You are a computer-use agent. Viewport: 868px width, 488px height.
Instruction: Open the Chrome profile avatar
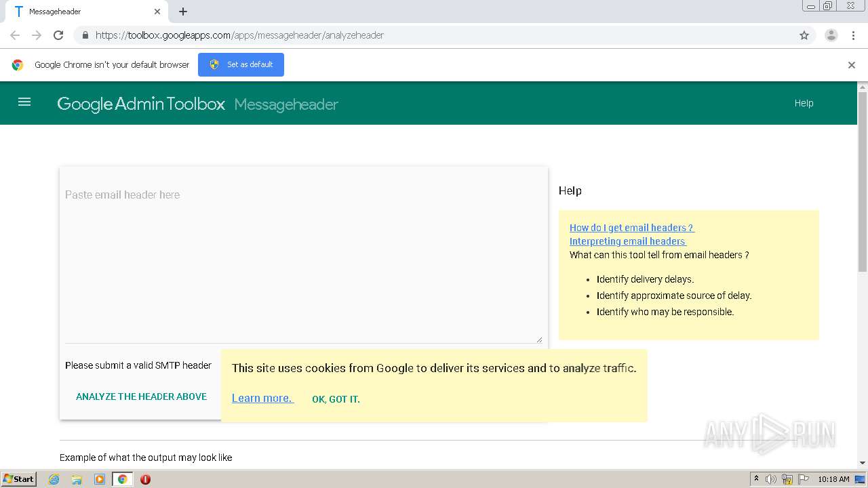point(831,35)
